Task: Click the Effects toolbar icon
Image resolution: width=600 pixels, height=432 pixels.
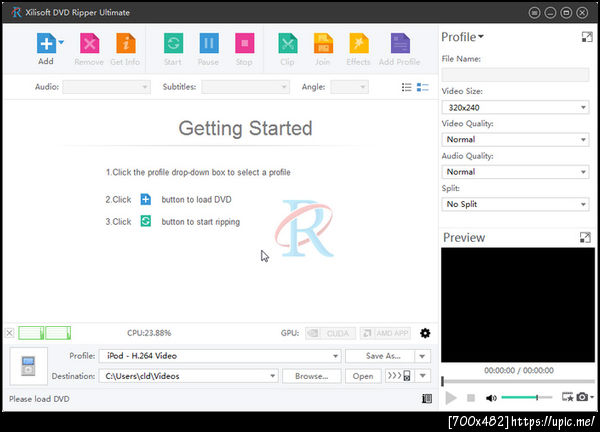Action: [x=359, y=43]
